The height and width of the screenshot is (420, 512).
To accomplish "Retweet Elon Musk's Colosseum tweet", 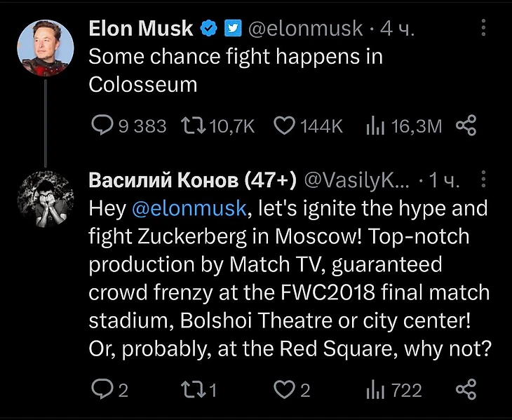I will pyautogui.click(x=191, y=126).
